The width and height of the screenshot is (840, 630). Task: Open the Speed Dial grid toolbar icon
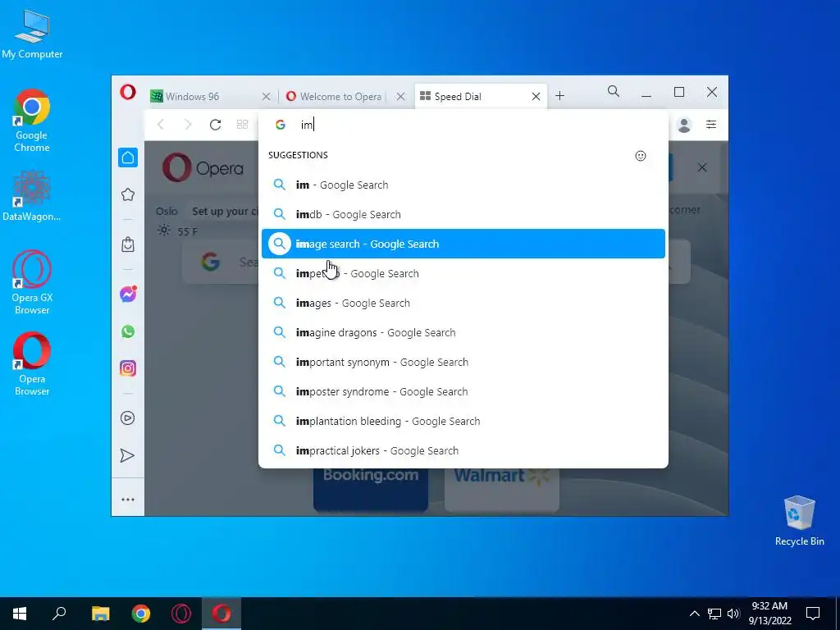(242, 125)
